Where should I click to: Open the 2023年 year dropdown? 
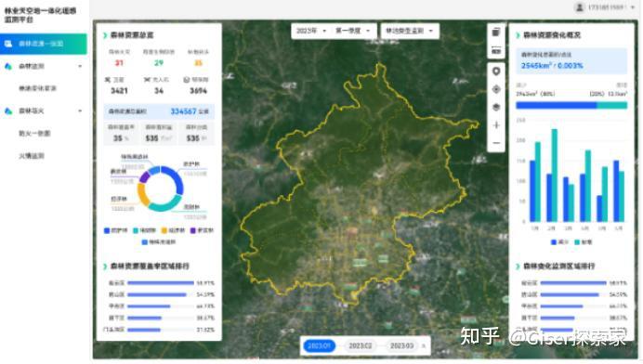[x=311, y=31]
